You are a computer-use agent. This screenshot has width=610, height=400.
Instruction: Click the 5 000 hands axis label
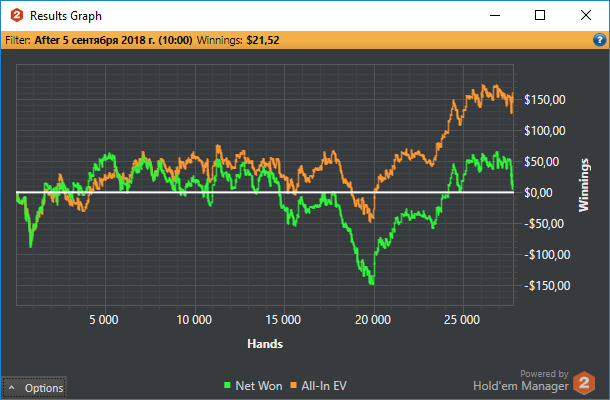click(103, 320)
